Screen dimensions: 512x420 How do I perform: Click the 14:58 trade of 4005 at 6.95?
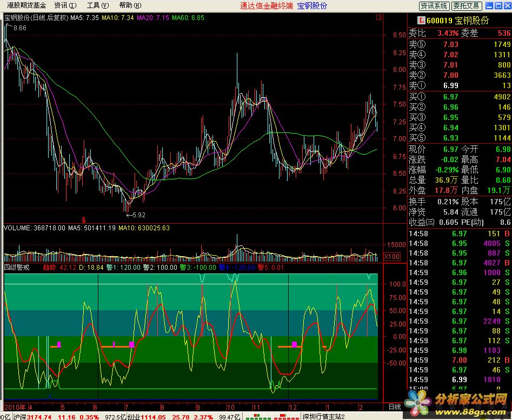pyautogui.click(x=460, y=243)
